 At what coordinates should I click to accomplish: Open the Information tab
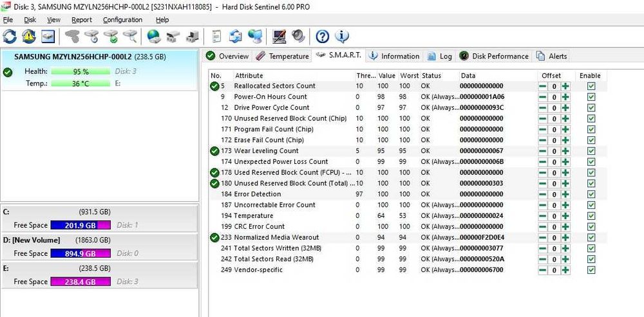pyautogui.click(x=394, y=56)
